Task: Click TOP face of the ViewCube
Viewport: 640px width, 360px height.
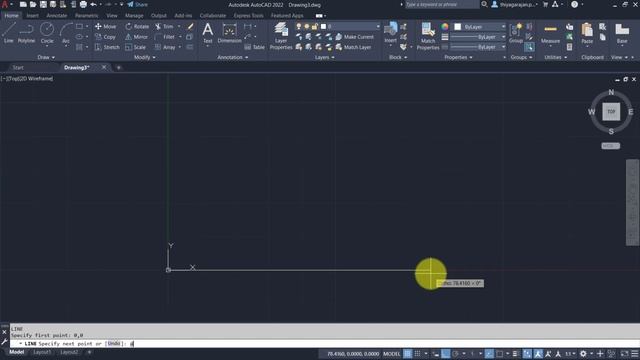Action: [611, 111]
